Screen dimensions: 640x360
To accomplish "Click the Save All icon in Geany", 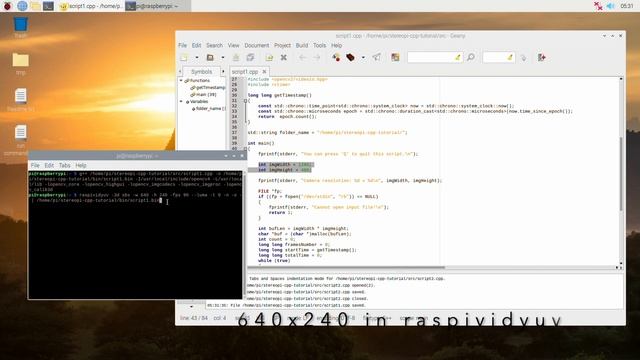I will coord(250,58).
